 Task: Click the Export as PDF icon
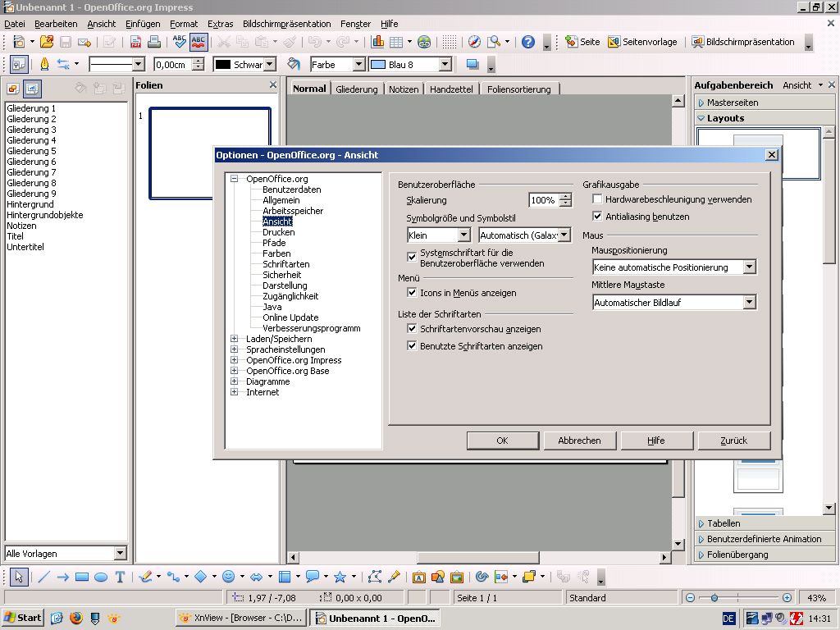135,42
